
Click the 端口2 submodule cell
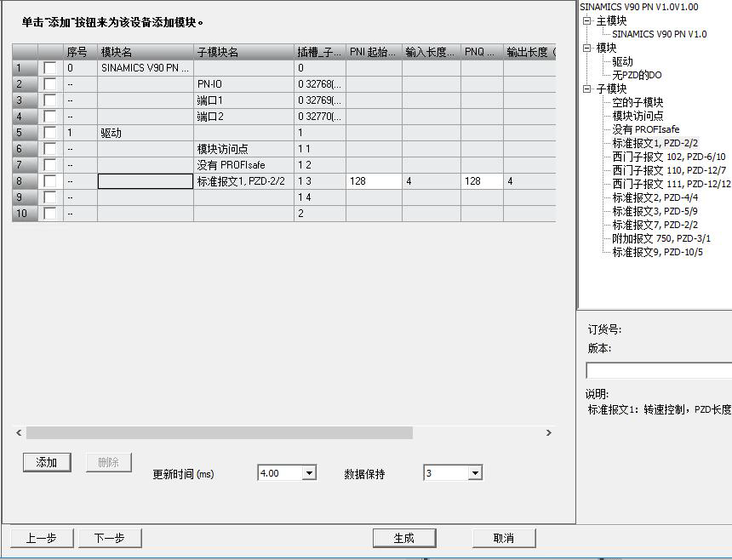tap(243, 117)
